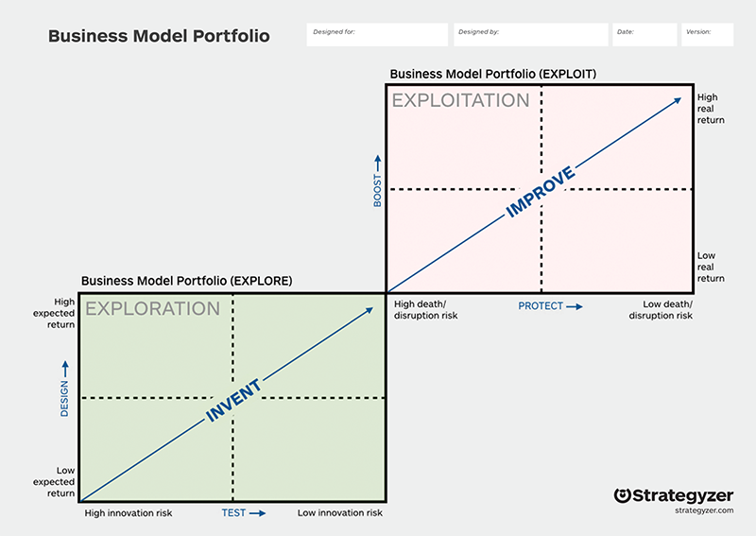Click the pink Exploitation area swatch
The width and height of the screenshot is (756, 536).
pyautogui.click(x=617, y=241)
